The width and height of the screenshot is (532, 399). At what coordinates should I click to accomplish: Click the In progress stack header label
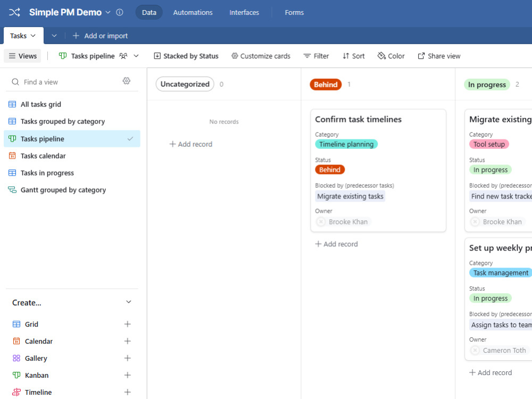487,85
